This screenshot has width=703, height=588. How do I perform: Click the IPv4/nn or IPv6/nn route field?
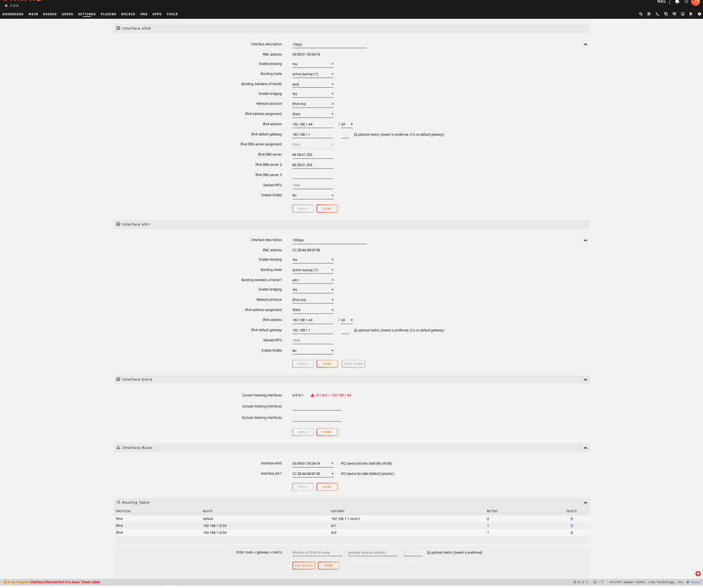pyautogui.click(x=317, y=553)
